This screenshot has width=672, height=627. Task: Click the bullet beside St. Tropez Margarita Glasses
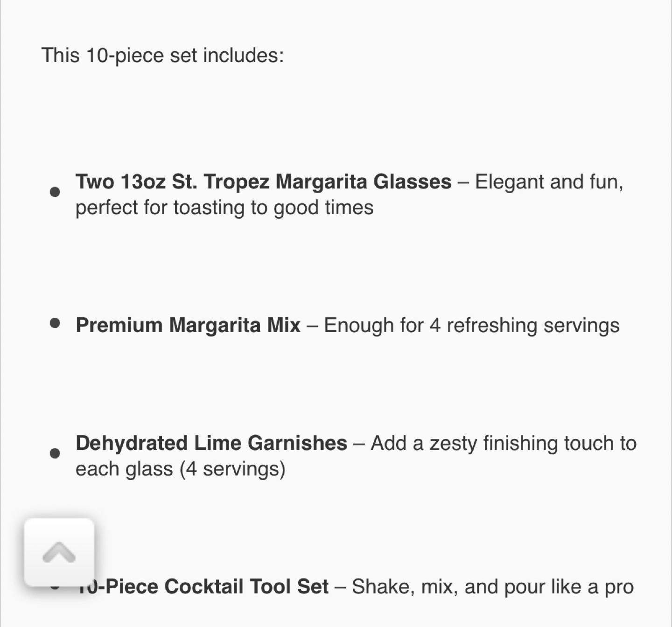[55, 192]
